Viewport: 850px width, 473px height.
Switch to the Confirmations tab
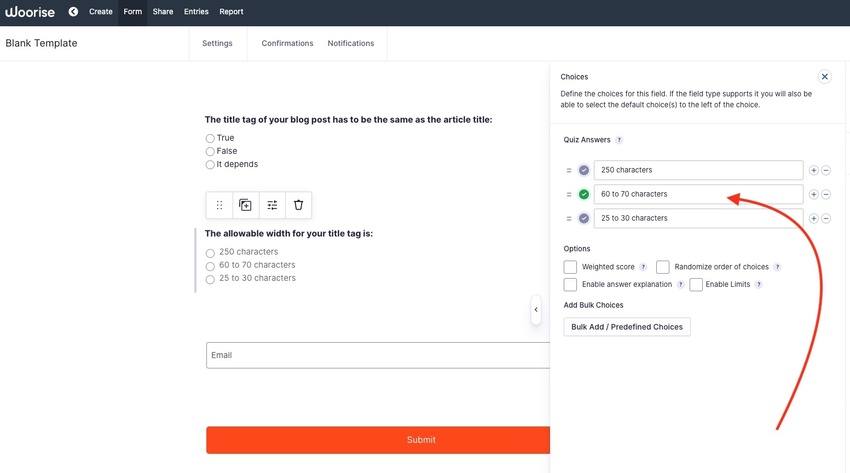287,43
